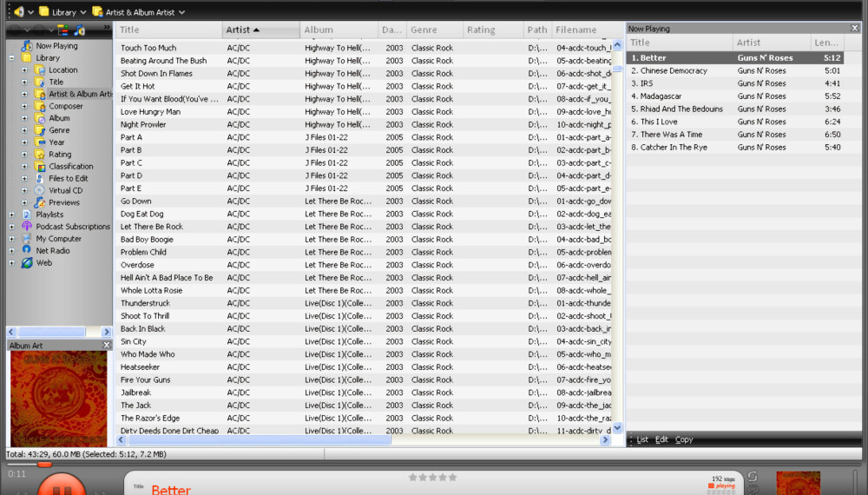Close the Album Art panel
Screen dimensions: 868x495
106,345
